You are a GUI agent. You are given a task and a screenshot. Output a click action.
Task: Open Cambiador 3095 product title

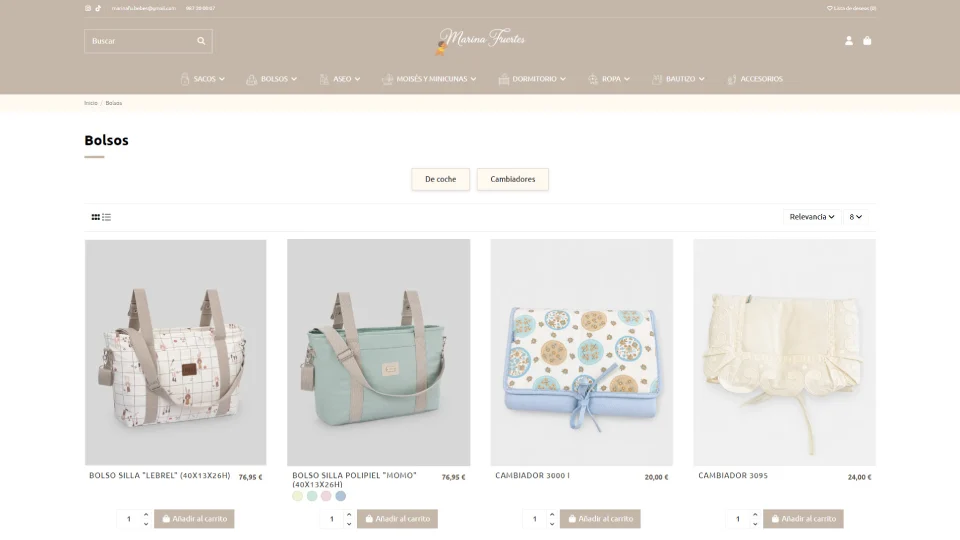pyautogui.click(x=733, y=476)
